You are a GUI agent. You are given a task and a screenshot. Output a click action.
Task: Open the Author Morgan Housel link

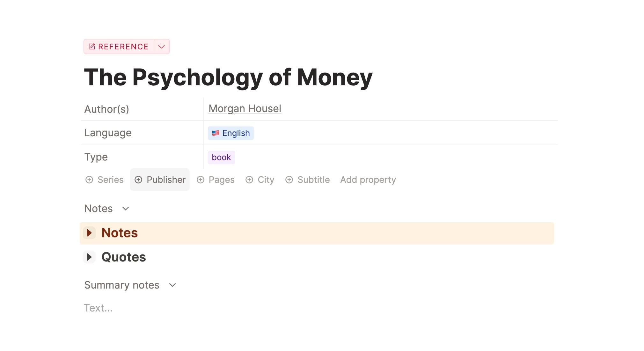click(x=245, y=109)
